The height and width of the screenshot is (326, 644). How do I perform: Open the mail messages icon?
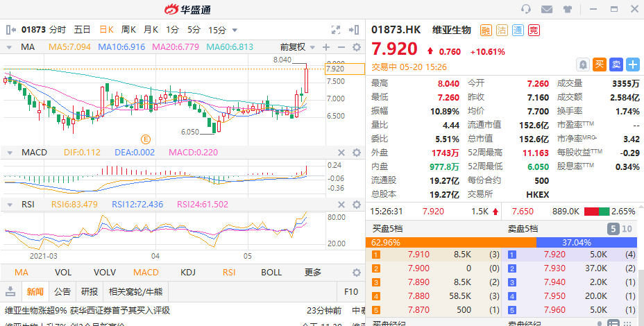547,9
